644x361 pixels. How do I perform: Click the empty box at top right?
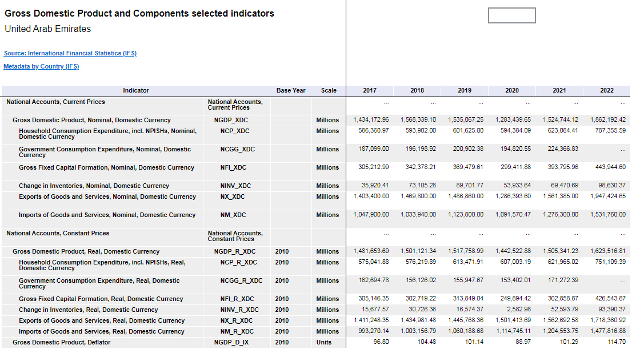[511, 15]
